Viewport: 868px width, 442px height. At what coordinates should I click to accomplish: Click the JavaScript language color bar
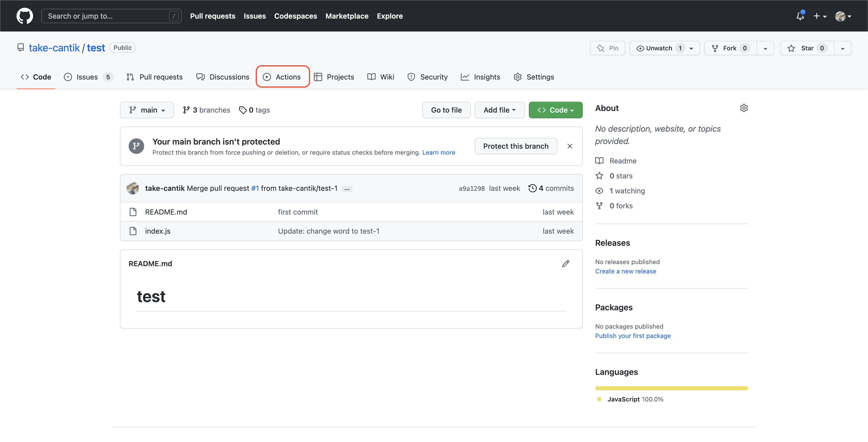[671, 388]
